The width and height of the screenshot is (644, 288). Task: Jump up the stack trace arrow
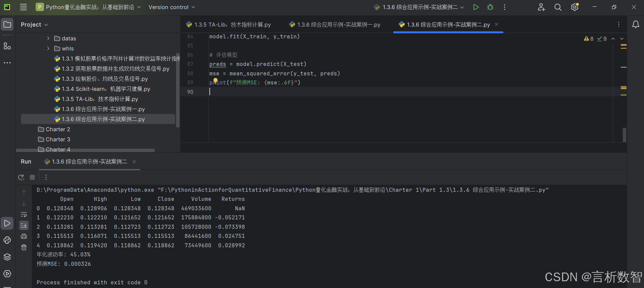pyautogui.click(x=24, y=192)
